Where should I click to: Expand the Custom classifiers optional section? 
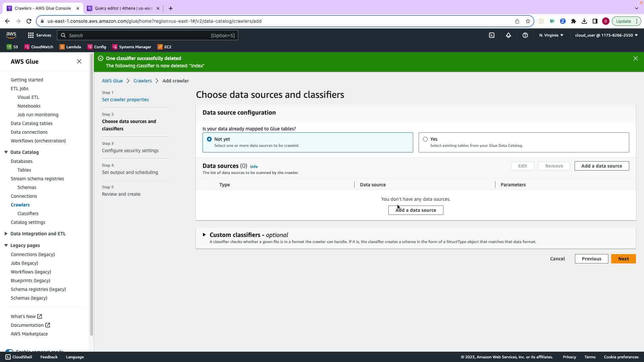click(x=204, y=235)
